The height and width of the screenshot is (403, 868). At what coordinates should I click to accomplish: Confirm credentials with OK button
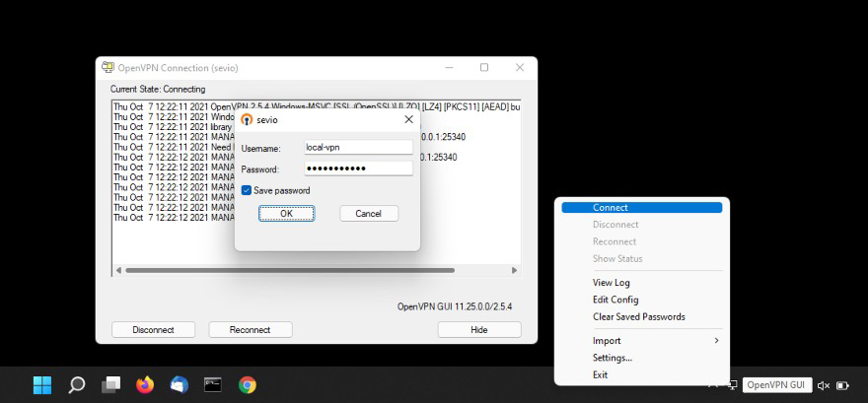pos(287,214)
